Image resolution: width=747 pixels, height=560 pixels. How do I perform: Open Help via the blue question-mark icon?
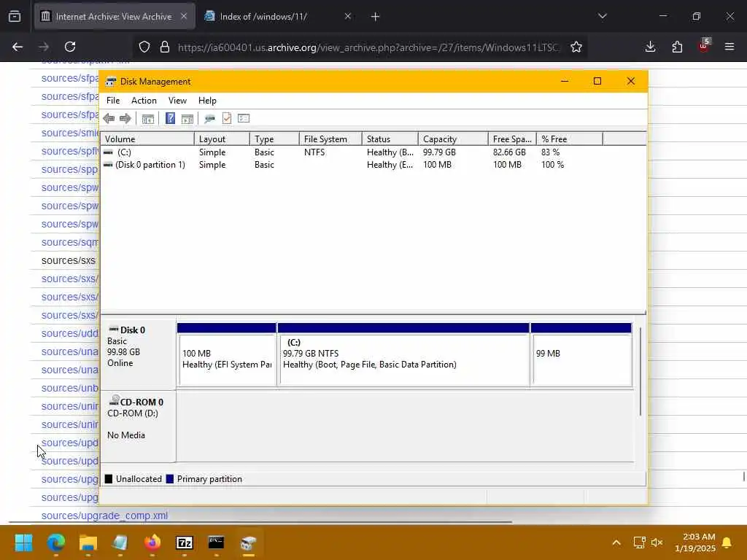pos(170,118)
